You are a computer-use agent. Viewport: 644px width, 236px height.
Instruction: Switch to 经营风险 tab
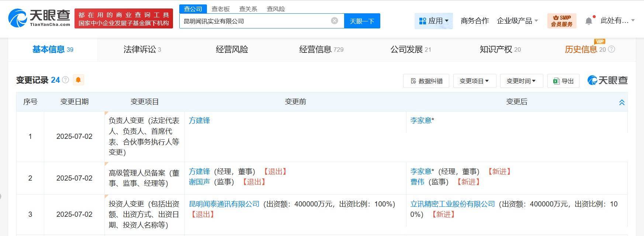tap(232, 49)
